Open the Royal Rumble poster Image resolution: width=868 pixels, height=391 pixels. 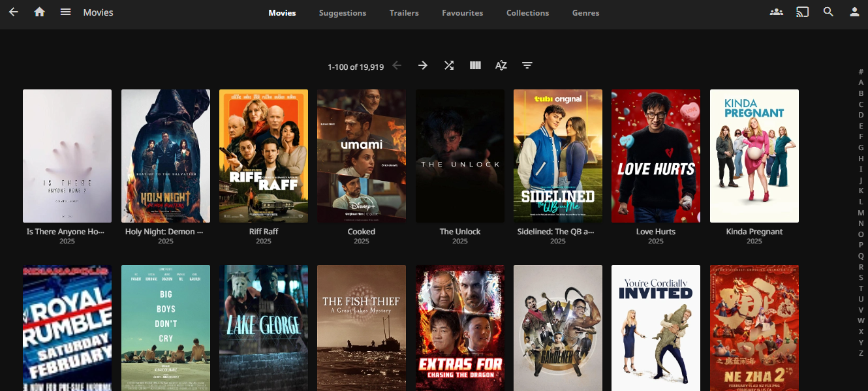click(x=67, y=328)
